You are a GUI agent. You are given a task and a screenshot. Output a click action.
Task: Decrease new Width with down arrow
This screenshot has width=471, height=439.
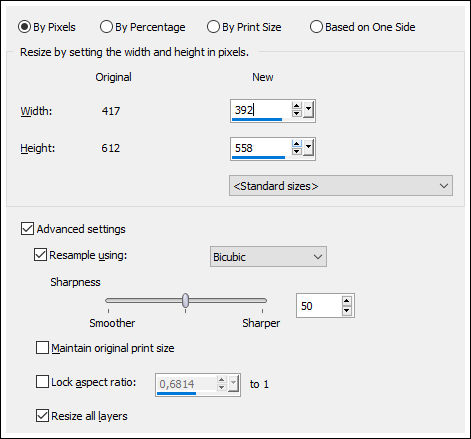tap(296, 113)
